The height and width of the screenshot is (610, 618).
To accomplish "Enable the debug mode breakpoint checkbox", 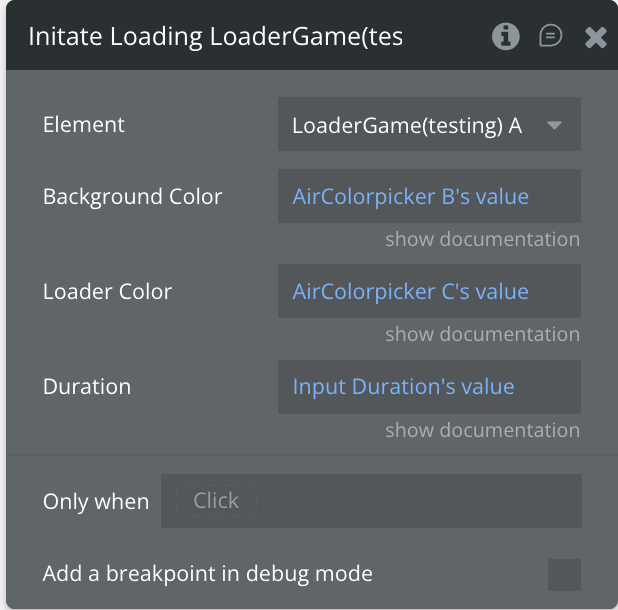I will tap(564, 575).
